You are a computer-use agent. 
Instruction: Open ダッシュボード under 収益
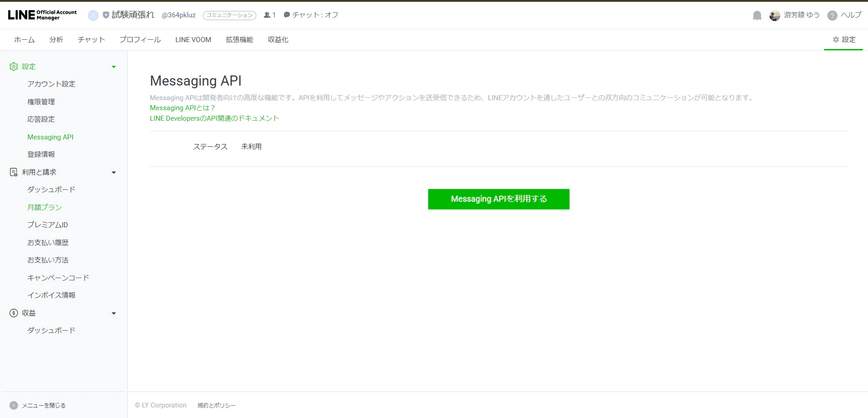51,331
